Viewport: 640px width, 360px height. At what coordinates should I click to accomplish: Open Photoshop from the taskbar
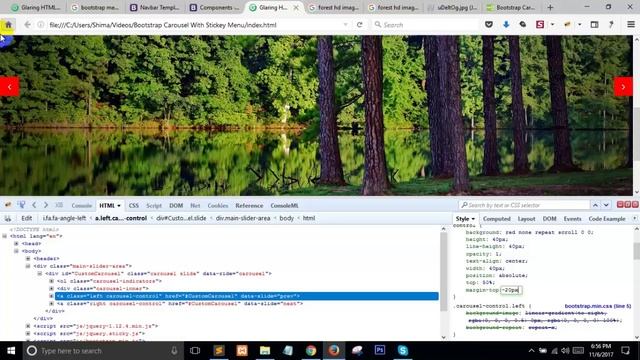(380, 351)
